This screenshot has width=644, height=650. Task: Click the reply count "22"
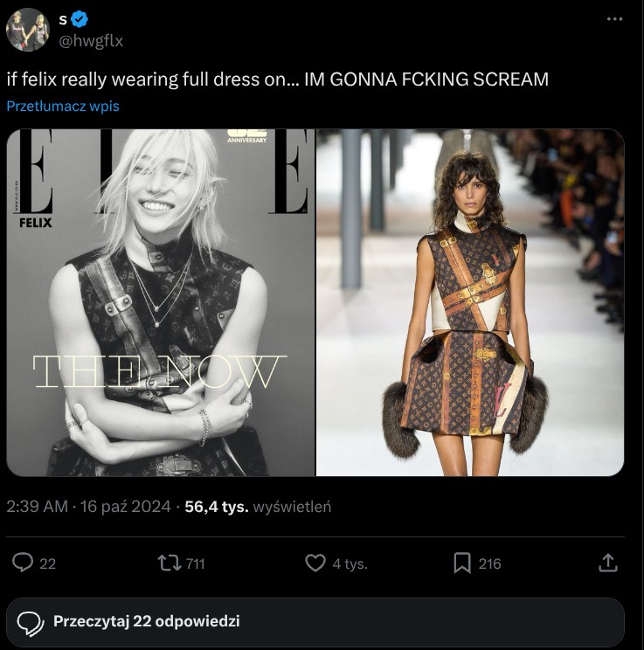tap(48, 564)
